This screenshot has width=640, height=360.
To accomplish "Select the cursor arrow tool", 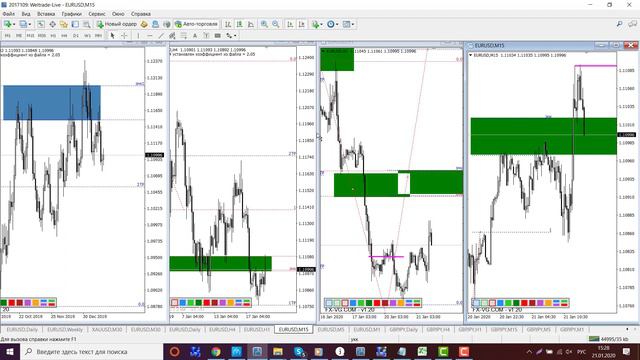I will [113, 36].
